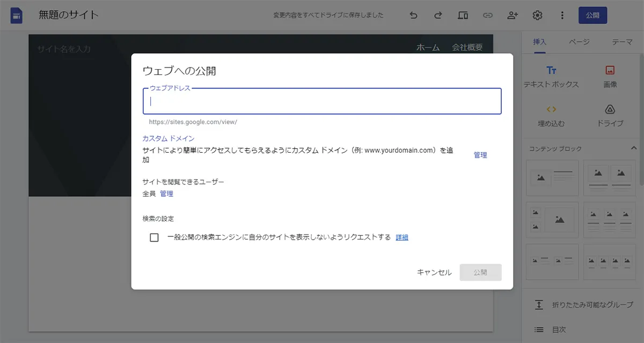This screenshot has width=644, height=343.
Task: Open 管理 for custom domain settings
Action: click(x=480, y=155)
